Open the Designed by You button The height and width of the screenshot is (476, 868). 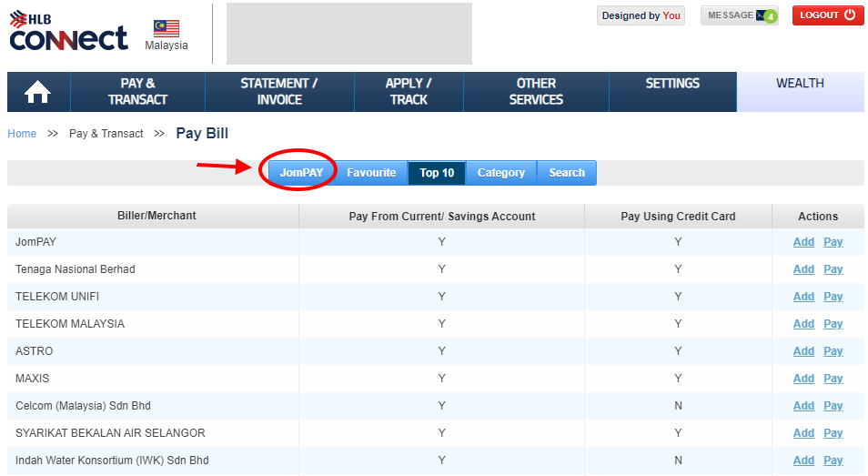click(641, 15)
